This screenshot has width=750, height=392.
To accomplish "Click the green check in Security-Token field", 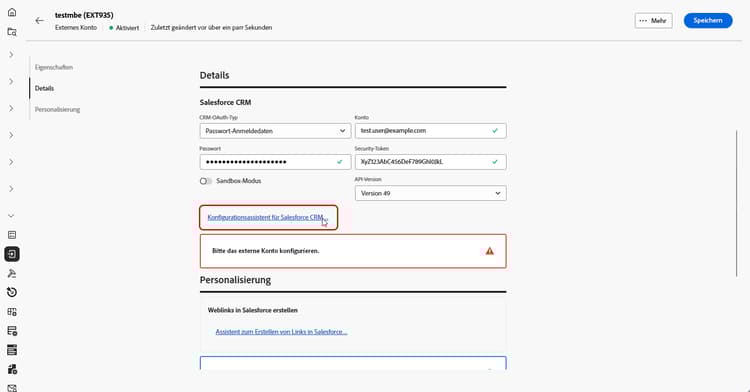I will pyautogui.click(x=495, y=162).
